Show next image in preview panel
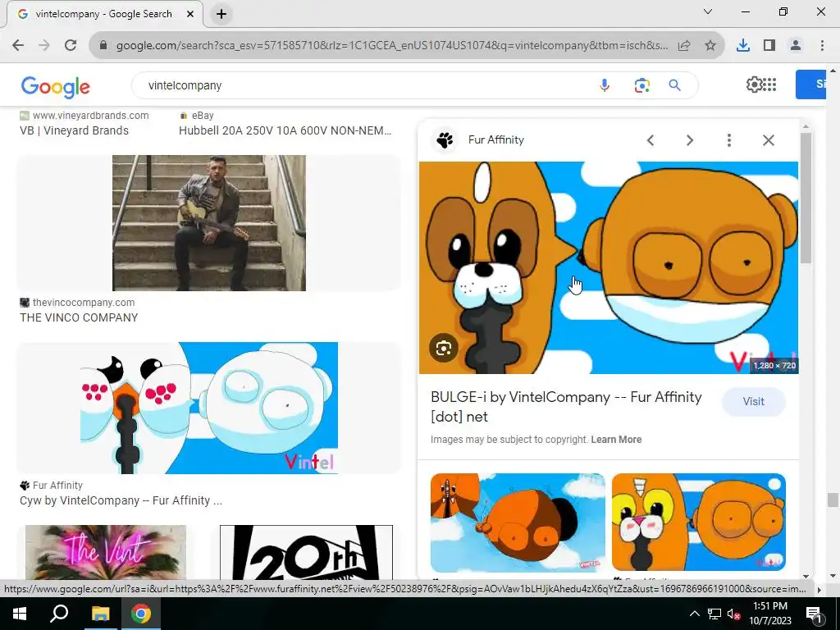This screenshot has height=630, width=840. 690,140
